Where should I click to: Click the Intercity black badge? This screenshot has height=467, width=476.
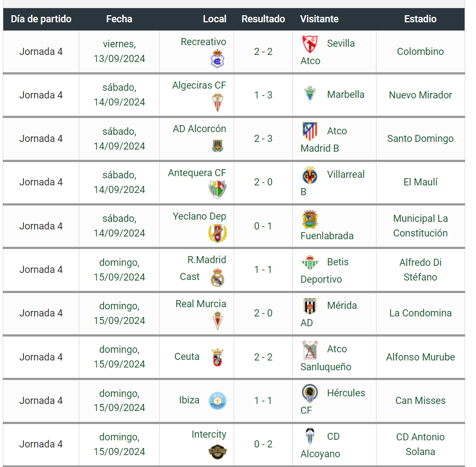(217, 452)
